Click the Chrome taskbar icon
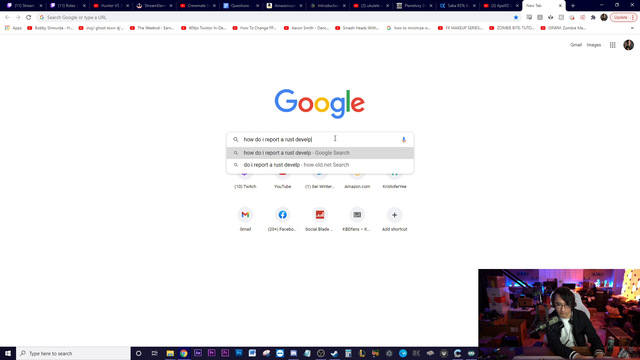 pyautogui.click(x=184, y=353)
